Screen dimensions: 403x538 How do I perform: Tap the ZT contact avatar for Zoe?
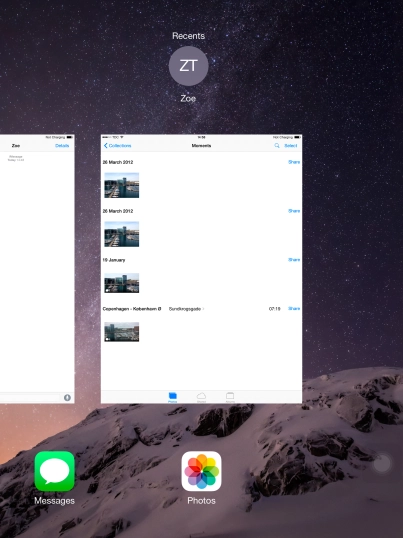point(188,66)
